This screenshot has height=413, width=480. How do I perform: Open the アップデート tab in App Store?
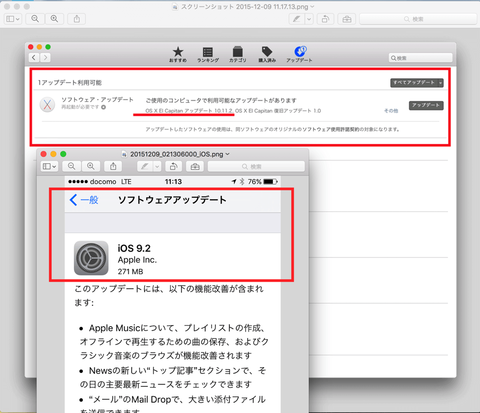299,55
